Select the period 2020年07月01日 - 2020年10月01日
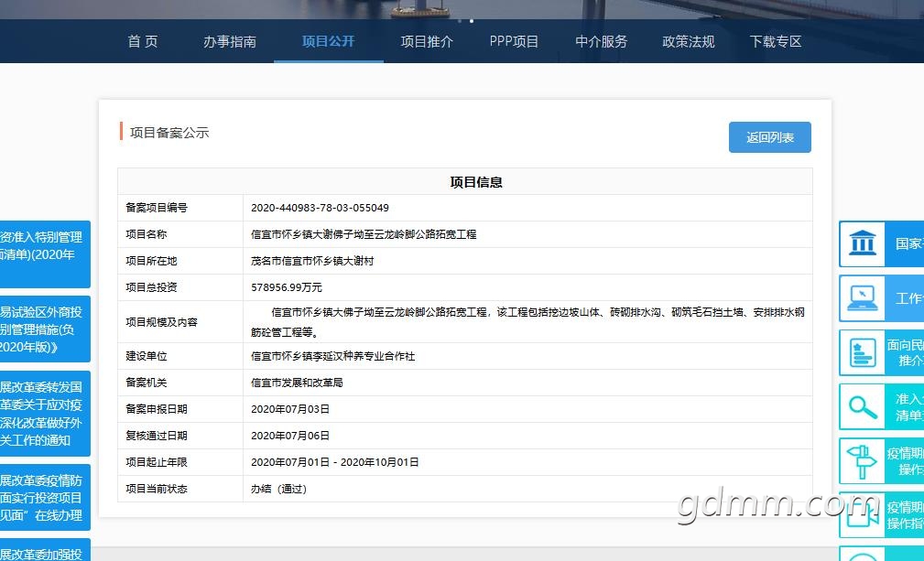Viewport: 924px width, 561px height. (335, 462)
